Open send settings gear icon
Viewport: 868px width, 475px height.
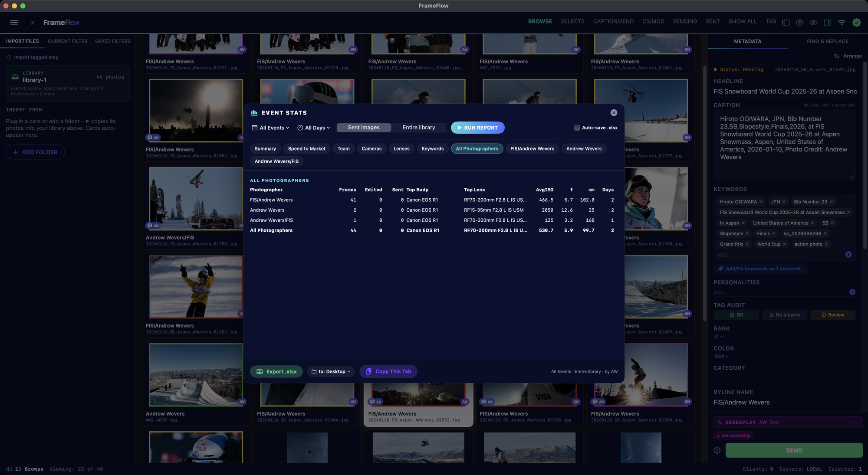coord(717,451)
